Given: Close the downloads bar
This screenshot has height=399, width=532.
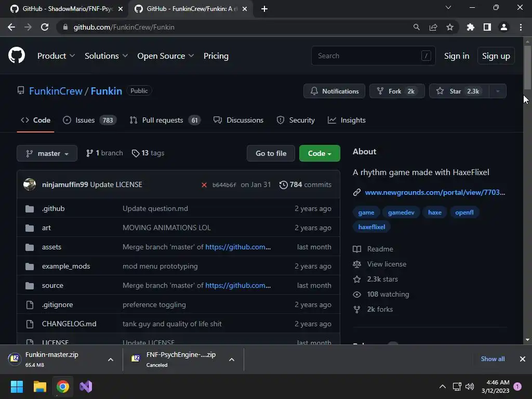Looking at the screenshot, I should pyautogui.click(x=523, y=359).
